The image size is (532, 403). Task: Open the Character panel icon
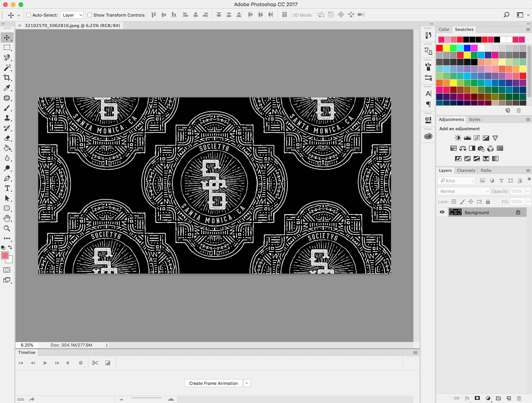tap(428, 94)
